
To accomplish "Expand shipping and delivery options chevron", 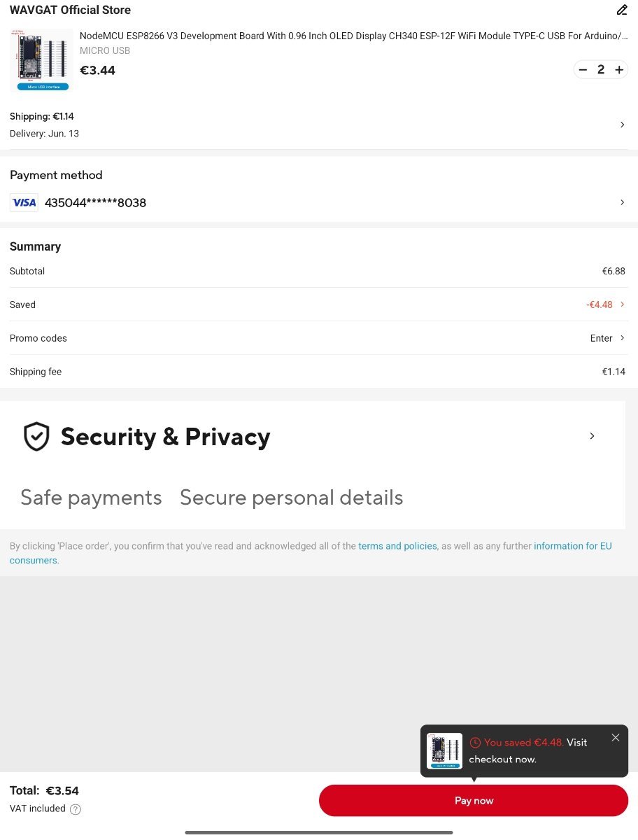I will pyautogui.click(x=623, y=125).
